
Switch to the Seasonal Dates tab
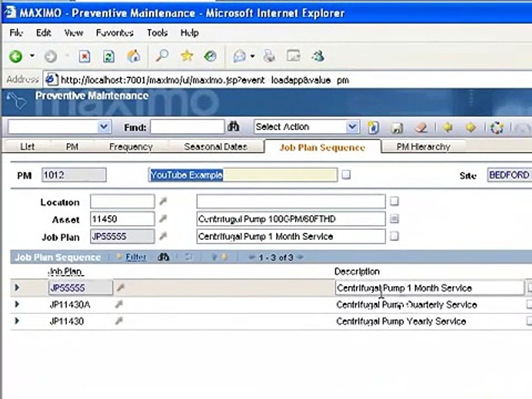[216, 147]
